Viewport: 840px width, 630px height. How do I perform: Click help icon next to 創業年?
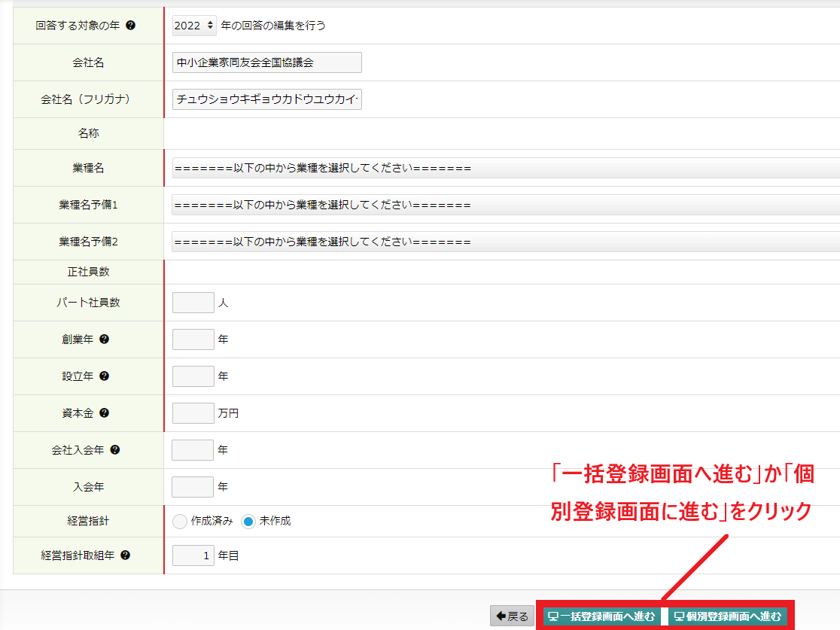click(105, 339)
